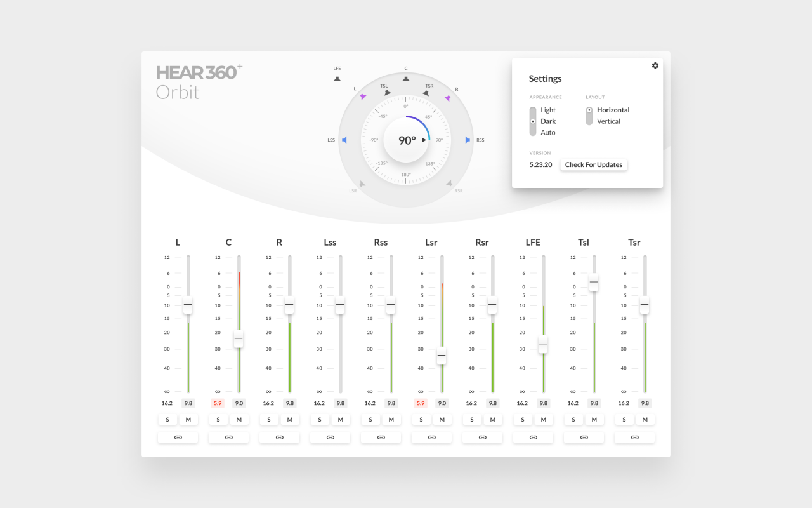Viewport: 812px width, 508px height.
Task: Solo the L channel
Action: pos(167,419)
